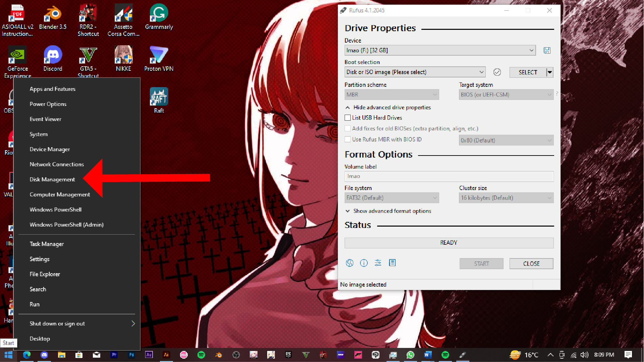
Task: Open the notification center icon
Action: [x=628, y=355]
